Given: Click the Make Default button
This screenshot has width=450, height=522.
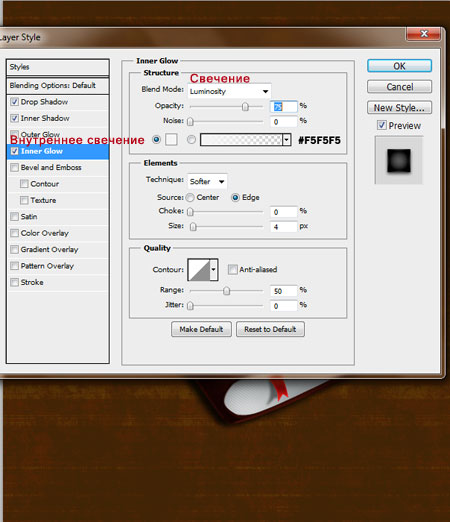Looking at the screenshot, I should click(x=201, y=329).
